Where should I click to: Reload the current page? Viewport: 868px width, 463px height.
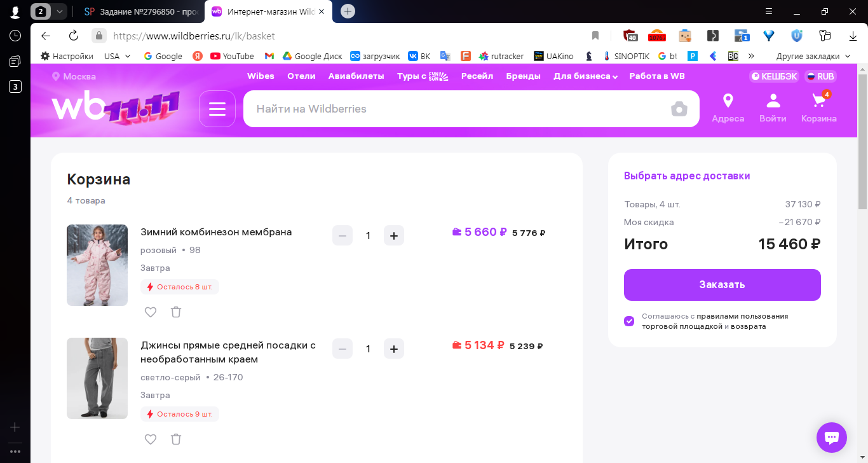point(74,36)
